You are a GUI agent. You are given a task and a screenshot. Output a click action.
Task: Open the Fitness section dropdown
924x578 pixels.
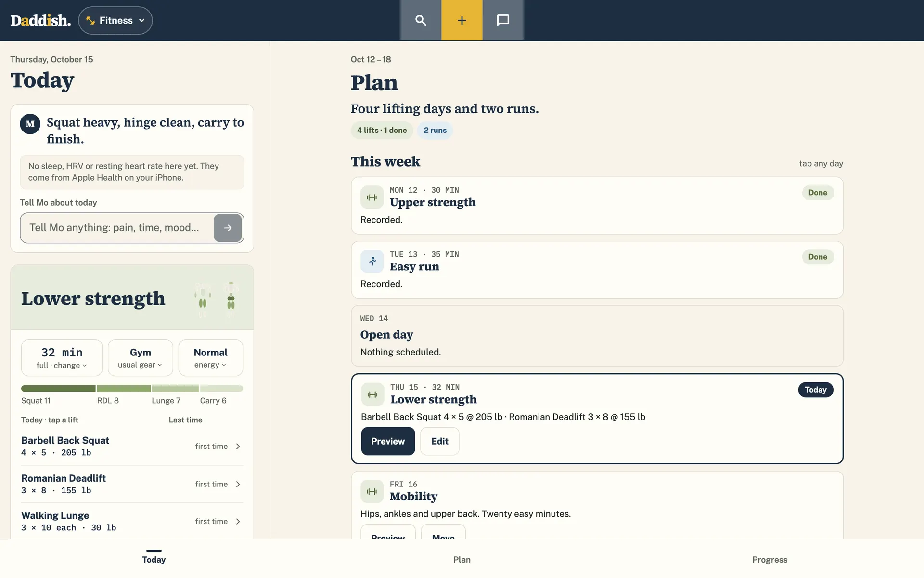pyautogui.click(x=115, y=20)
